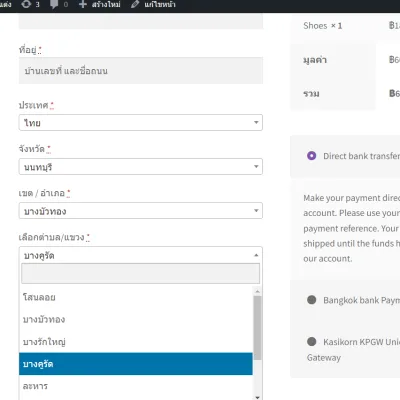The width and height of the screenshot is (400, 400).
Task: Select the Direct bank transfer radio button
Action: [311, 156]
